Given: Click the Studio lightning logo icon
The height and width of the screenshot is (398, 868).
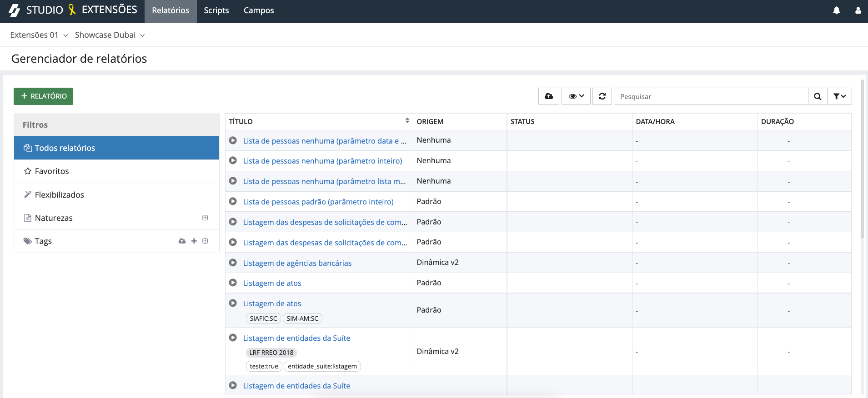Looking at the screenshot, I should point(15,10).
